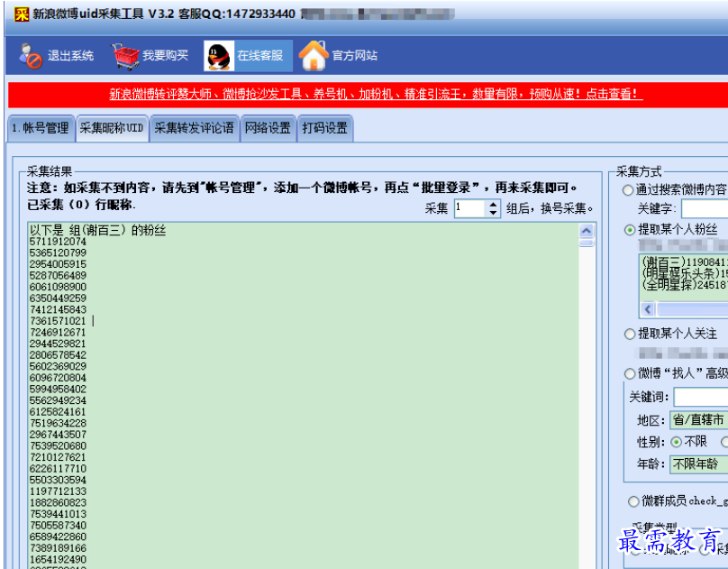Click UID 1882860823 in results
728x569 pixels.
58,503
